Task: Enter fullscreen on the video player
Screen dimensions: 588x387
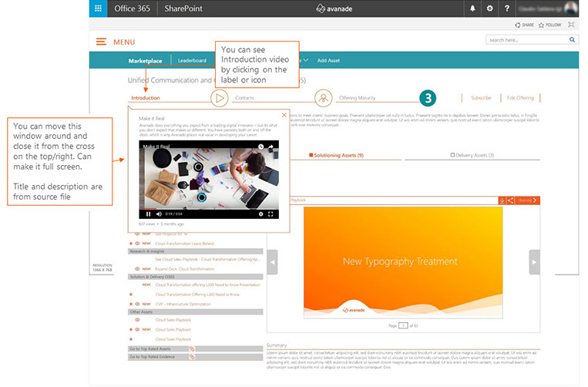Action: (270, 214)
